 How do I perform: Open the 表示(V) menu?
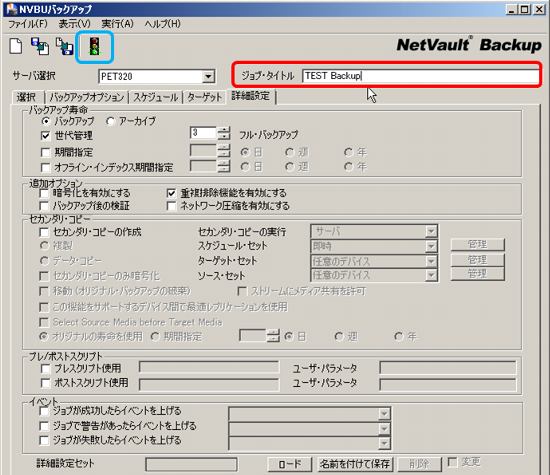coord(74,24)
